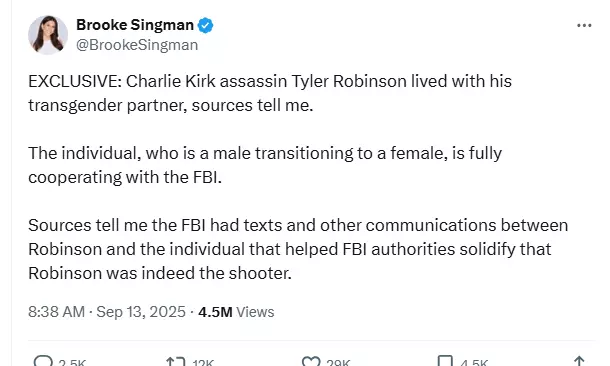Click the Sep 13, 2025 date

pyautogui.click(x=141, y=312)
